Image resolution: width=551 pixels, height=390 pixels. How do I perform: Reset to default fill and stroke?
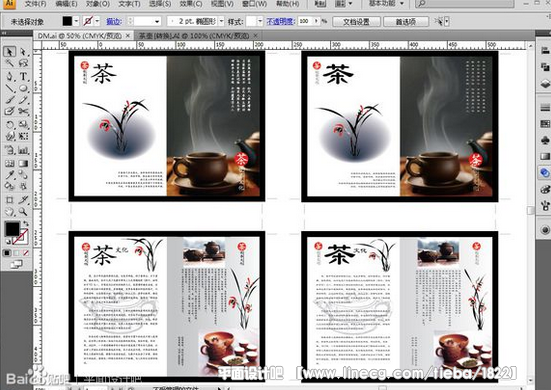click(7, 242)
